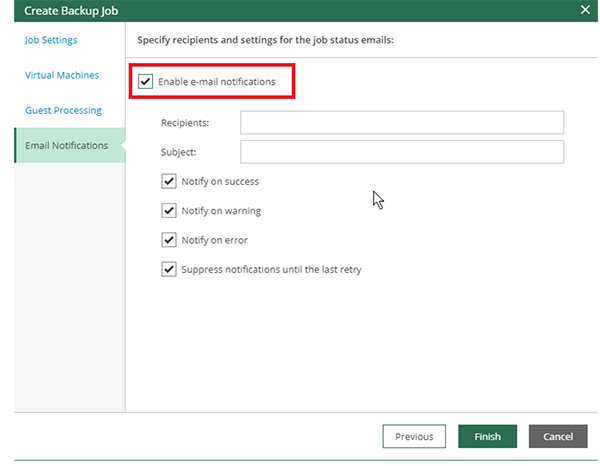The width and height of the screenshot is (600, 466).
Task: Click the Recipients field label
Action: [x=185, y=122]
